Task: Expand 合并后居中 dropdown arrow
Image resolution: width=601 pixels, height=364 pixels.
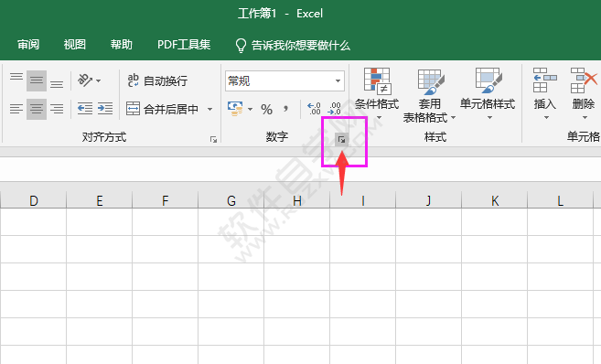Action: coord(210,109)
